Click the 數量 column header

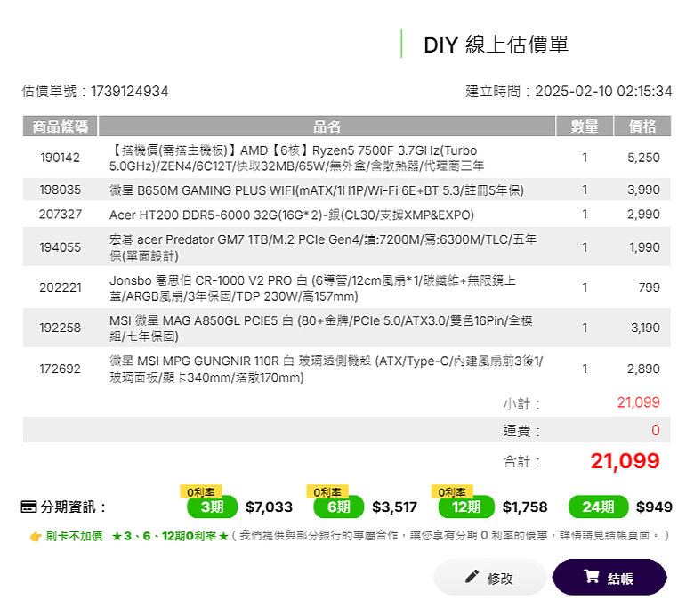585,126
